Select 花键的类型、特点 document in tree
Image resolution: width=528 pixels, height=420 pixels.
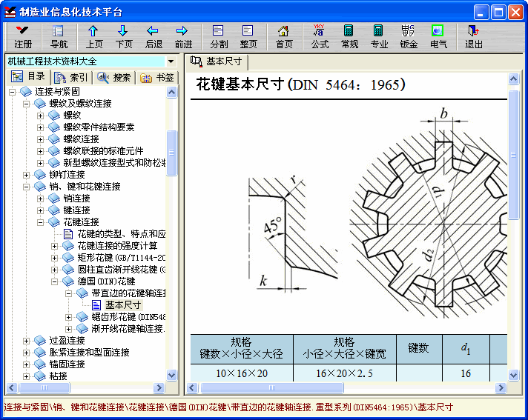[x=121, y=234]
